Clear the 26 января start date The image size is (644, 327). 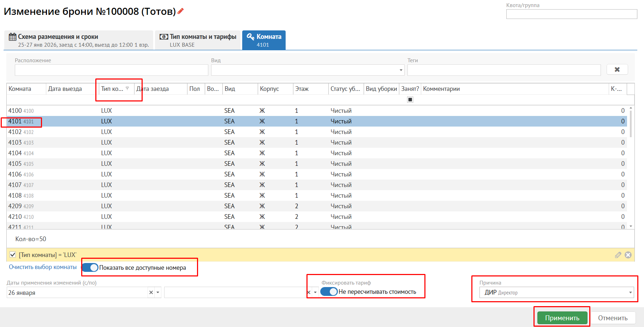click(x=151, y=292)
